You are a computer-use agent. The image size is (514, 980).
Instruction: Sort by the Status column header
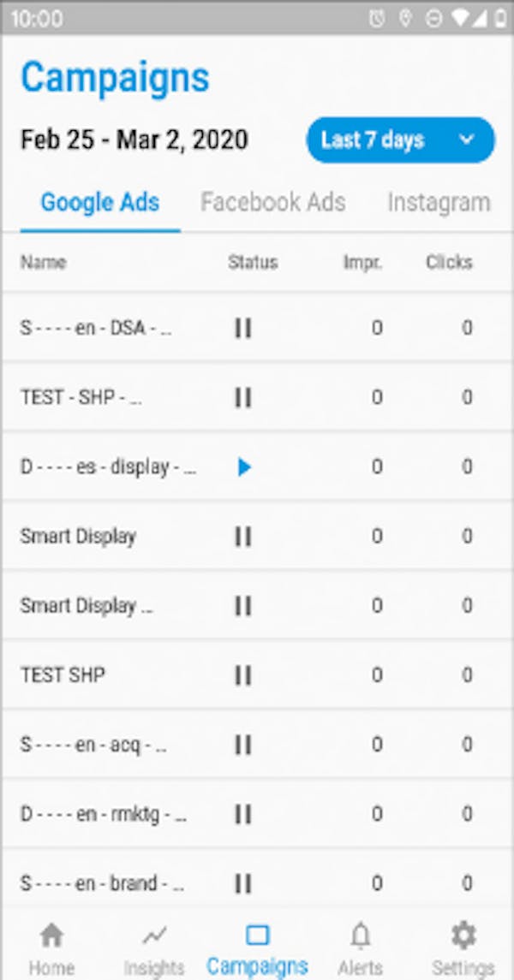pos(253,263)
